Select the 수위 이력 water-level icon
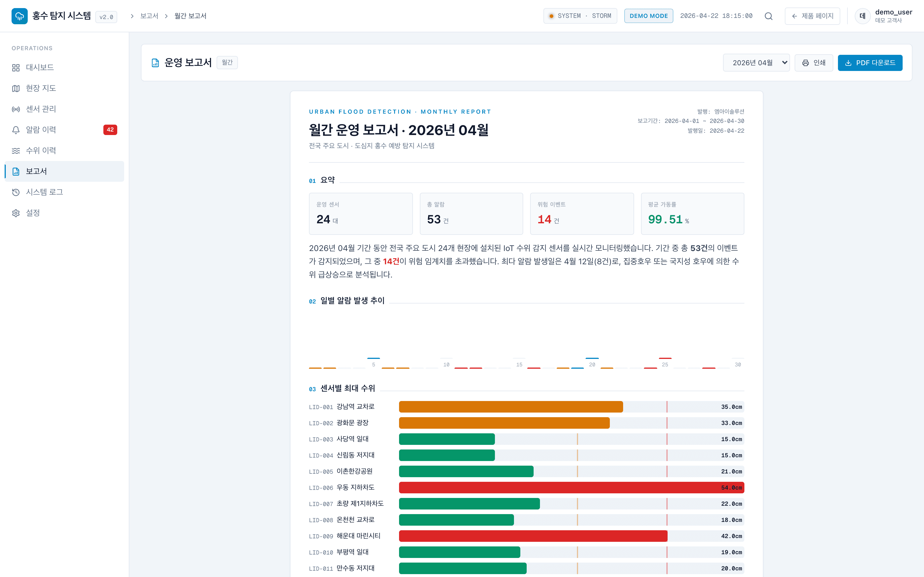This screenshot has height=577, width=924. (x=16, y=150)
